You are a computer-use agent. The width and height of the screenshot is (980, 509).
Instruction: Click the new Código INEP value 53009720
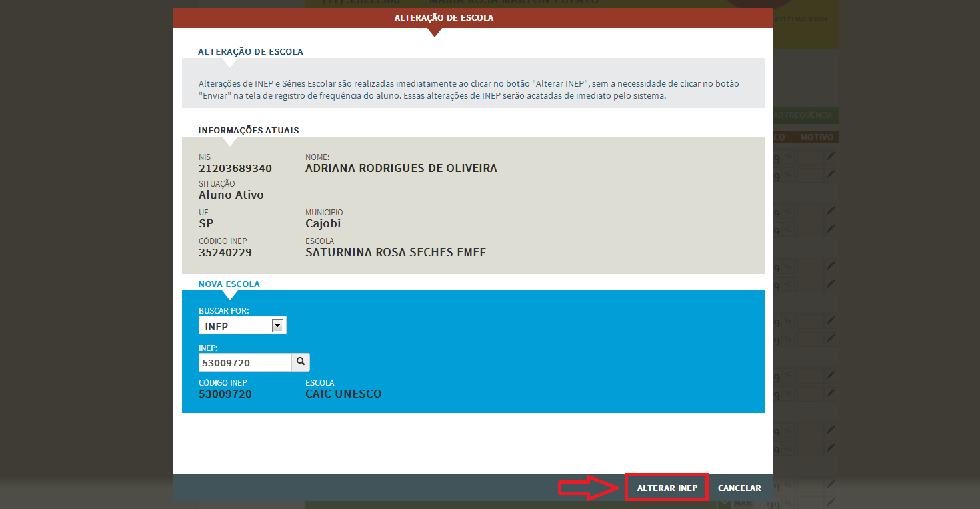[225, 394]
